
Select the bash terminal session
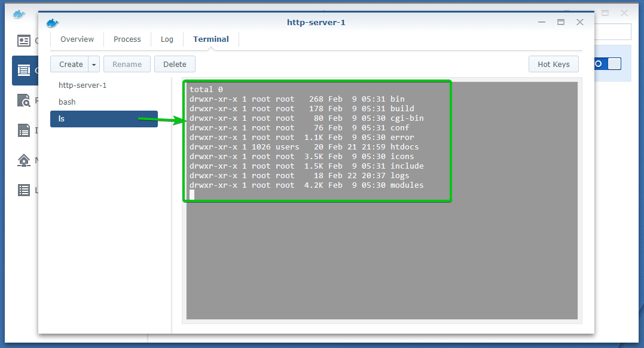(x=104, y=102)
